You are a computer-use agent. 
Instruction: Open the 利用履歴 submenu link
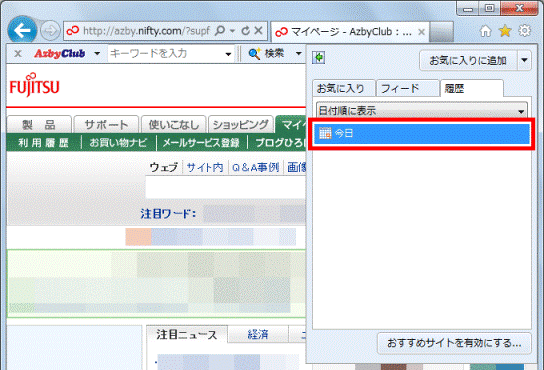43,143
